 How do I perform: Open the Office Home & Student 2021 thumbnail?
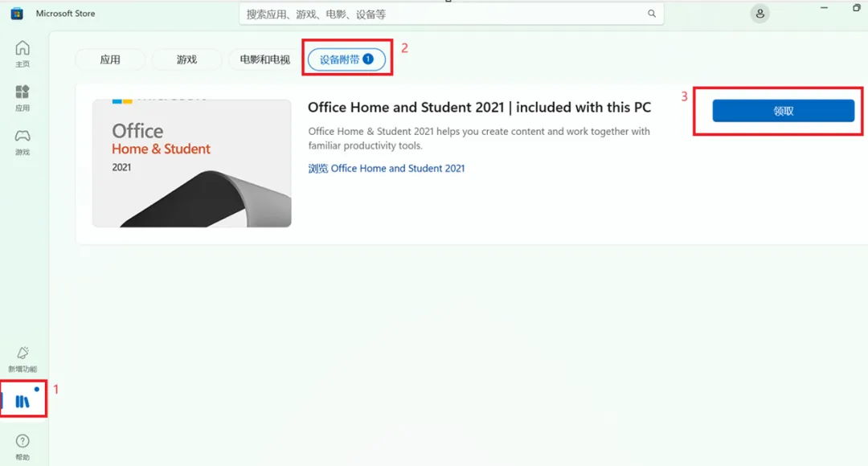click(x=191, y=163)
